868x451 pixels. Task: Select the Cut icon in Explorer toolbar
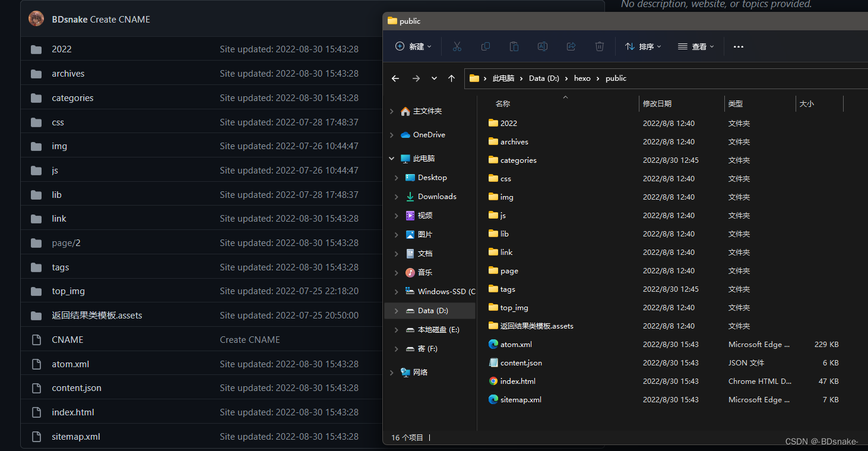[457, 46]
